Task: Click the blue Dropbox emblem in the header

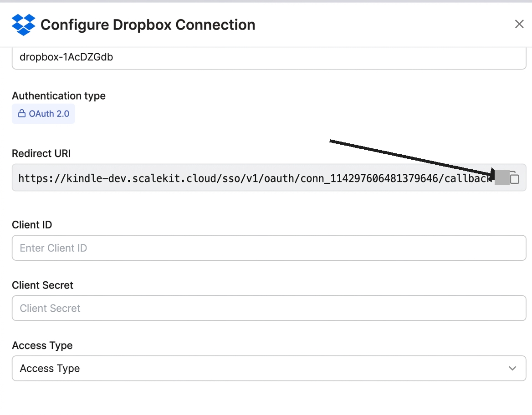Action: 23,25
